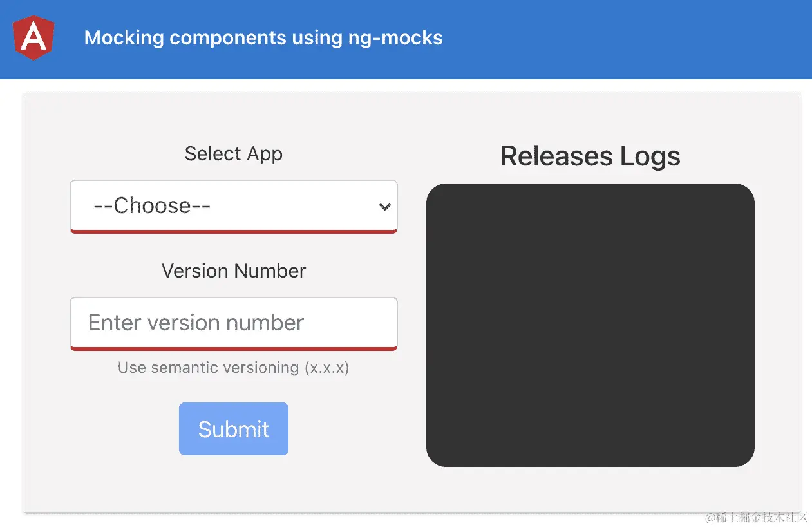
Task: Click the red underline under the version field
Action: click(233, 348)
